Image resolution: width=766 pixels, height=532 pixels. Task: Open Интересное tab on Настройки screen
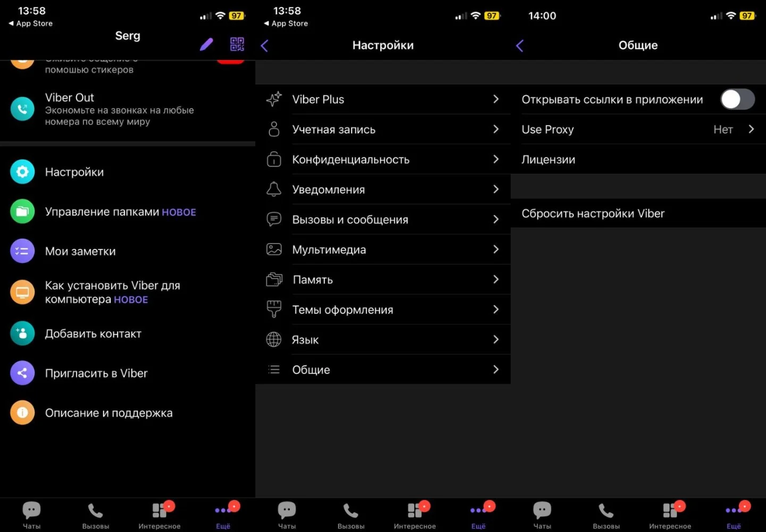coord(415,515)
